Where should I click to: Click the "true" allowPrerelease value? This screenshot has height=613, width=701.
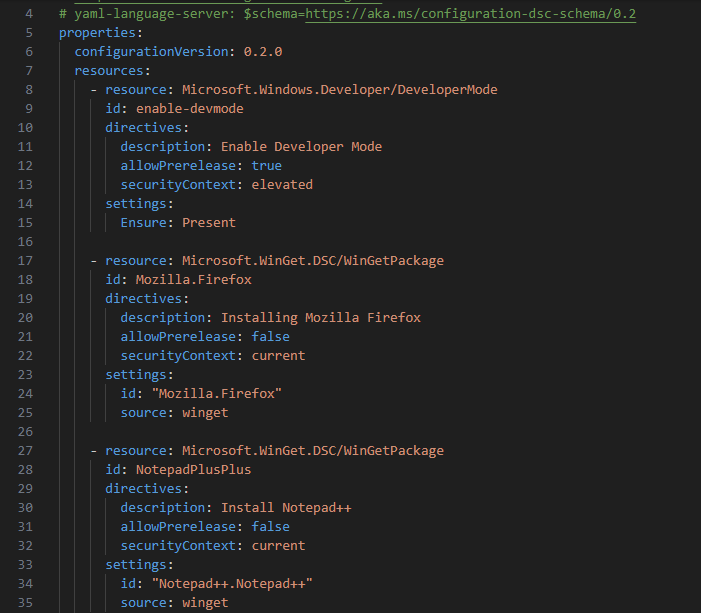point(267,166)
